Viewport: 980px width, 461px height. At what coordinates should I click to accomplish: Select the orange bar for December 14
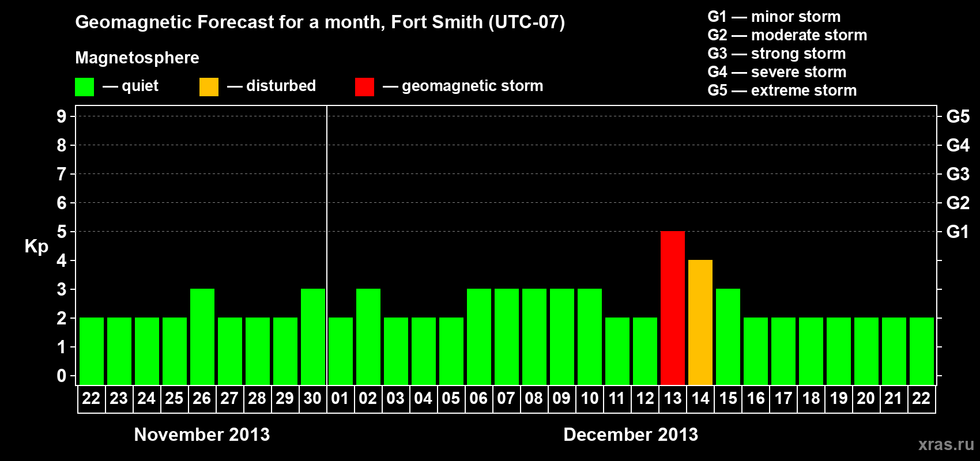[x=700, y=322]
